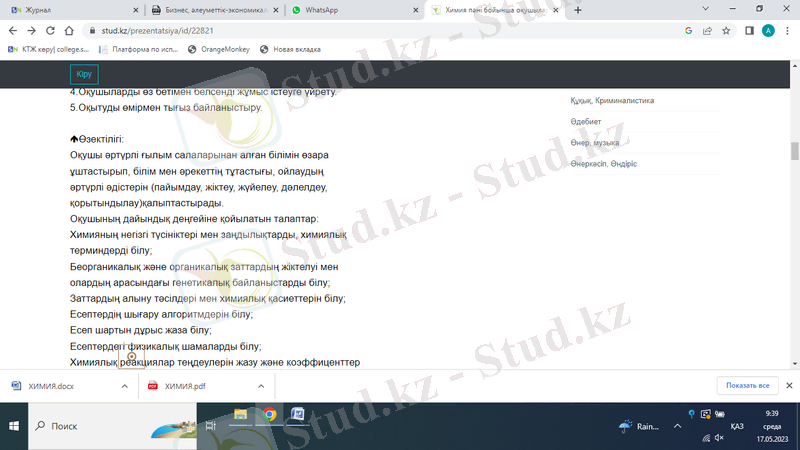Click the scrollbar down arrow
This screenshot has width=800, height=450.
794,364
